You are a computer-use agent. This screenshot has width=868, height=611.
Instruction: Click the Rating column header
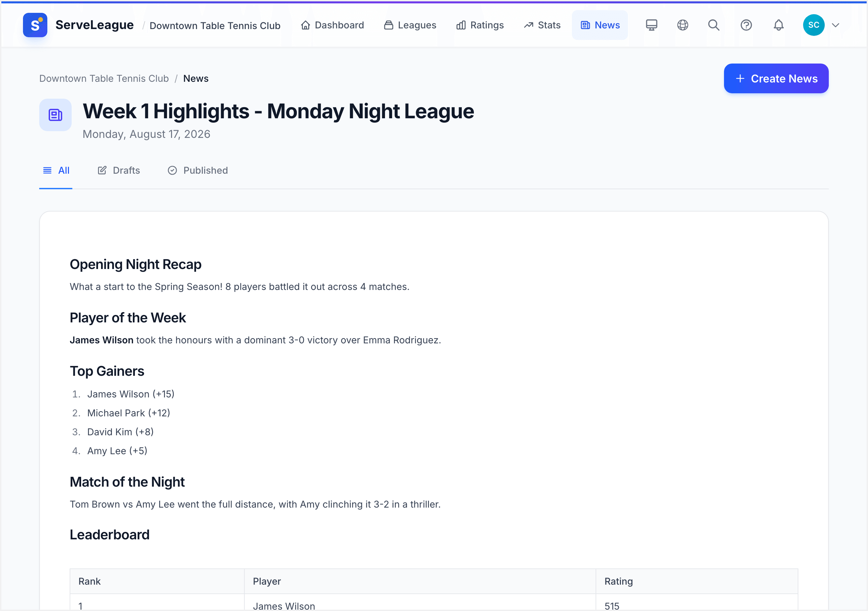click(697, 581)
